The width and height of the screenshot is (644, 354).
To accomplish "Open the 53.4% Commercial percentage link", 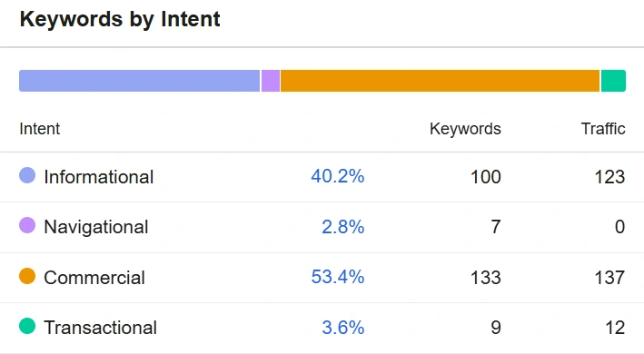I will [x=338, y=277].
